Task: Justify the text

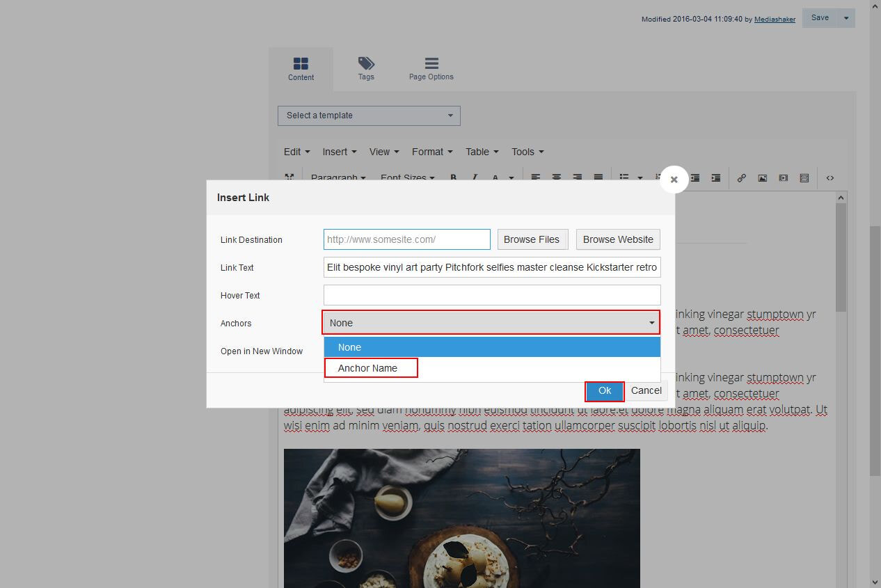Action: click(598, 178)
